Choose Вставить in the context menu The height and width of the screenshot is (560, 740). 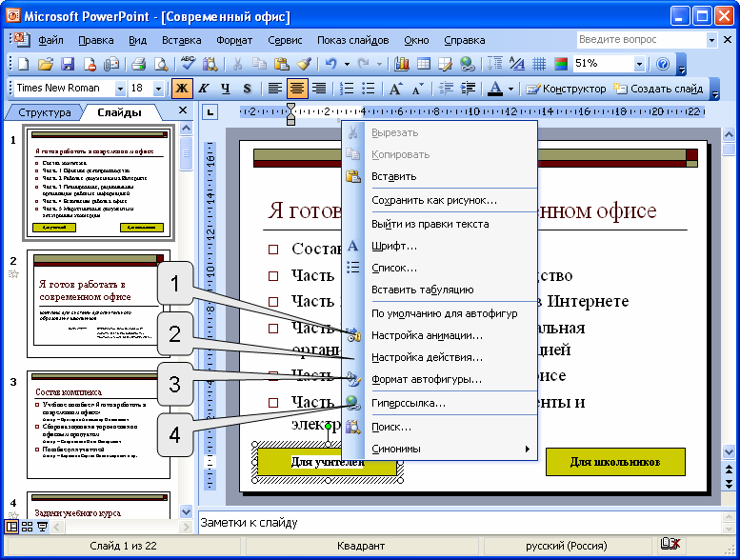(x=439, y=176)
